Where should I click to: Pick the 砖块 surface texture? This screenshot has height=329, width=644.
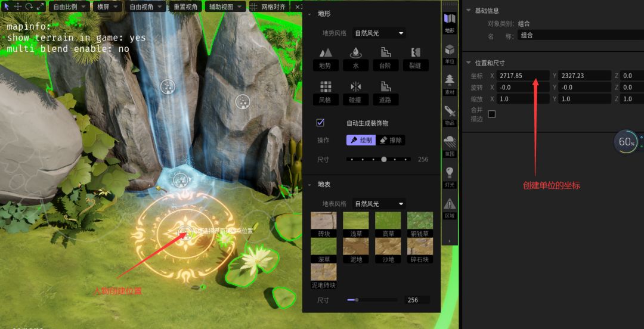(x=324, y=225)
